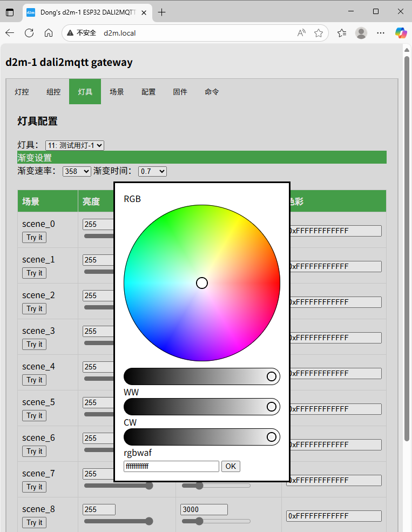The image size is (412, 532).
Task: Open the favorites list icon
Action: [341, 33]
